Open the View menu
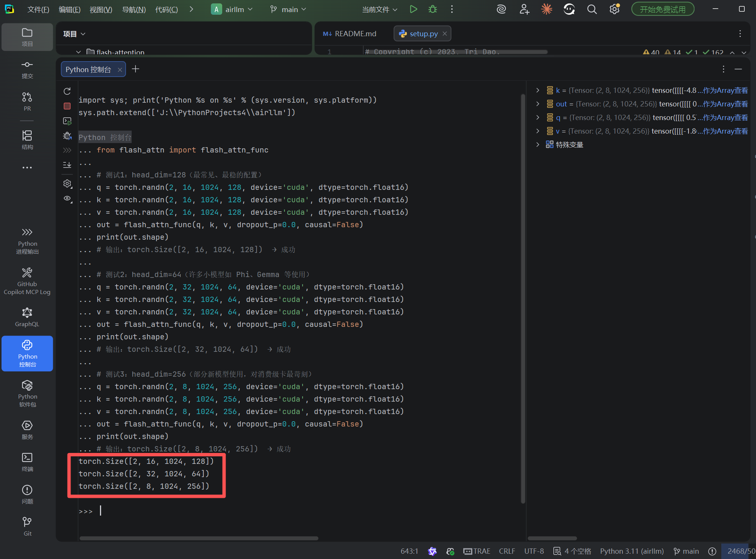This screenshot has height=559, width=756. pos(101,9)
